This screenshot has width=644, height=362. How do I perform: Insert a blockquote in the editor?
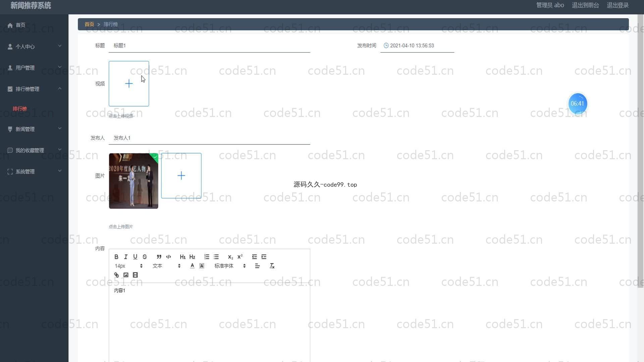point(159,257)
